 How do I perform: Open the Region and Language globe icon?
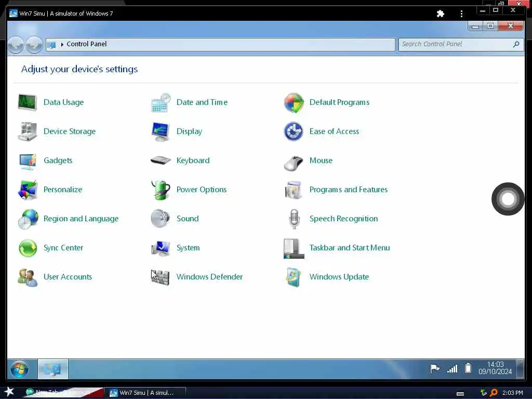point(28,219)
